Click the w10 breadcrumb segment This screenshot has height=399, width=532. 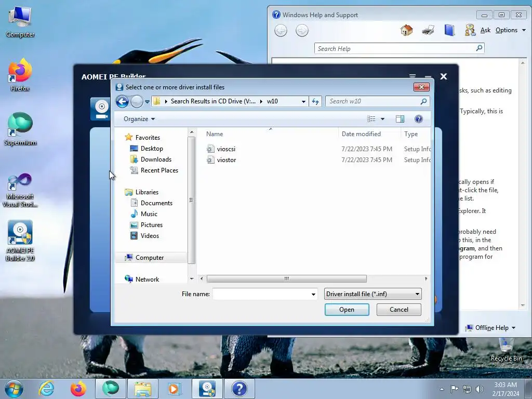tap(272, 101)
